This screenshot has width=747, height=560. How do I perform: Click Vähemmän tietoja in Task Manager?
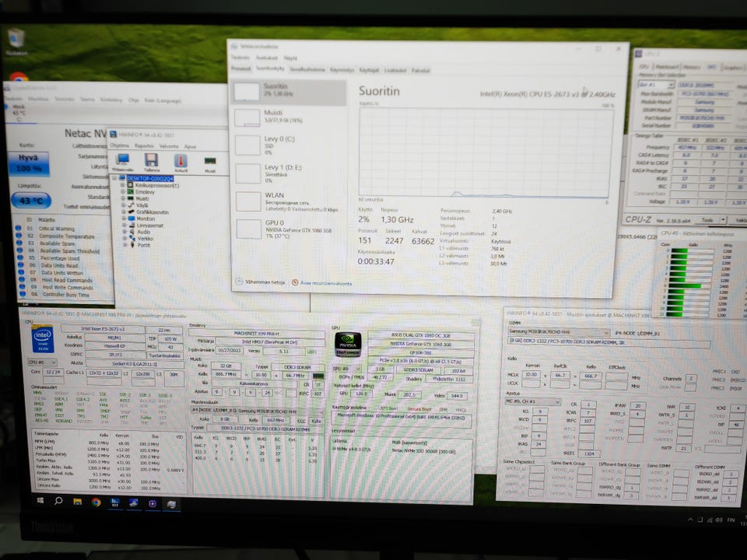260,282
